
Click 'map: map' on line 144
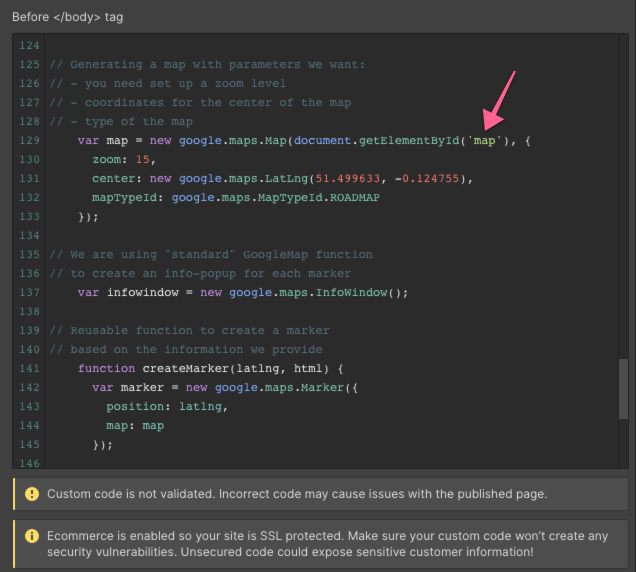(135, 426)
